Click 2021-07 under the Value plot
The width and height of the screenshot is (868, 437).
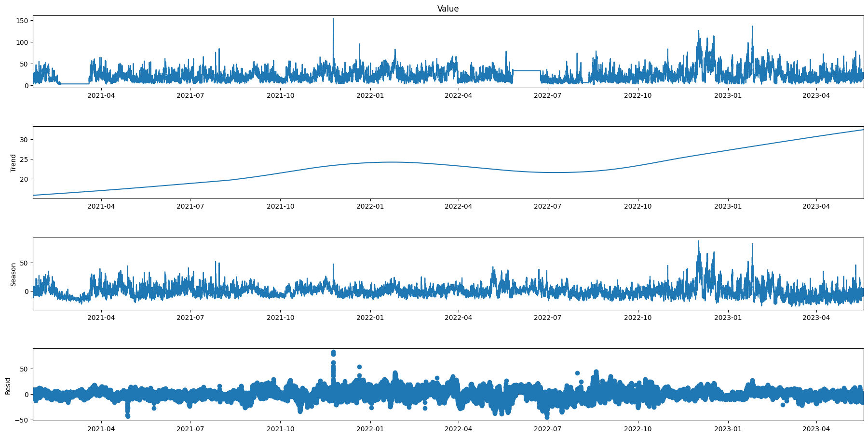[190, 95]
